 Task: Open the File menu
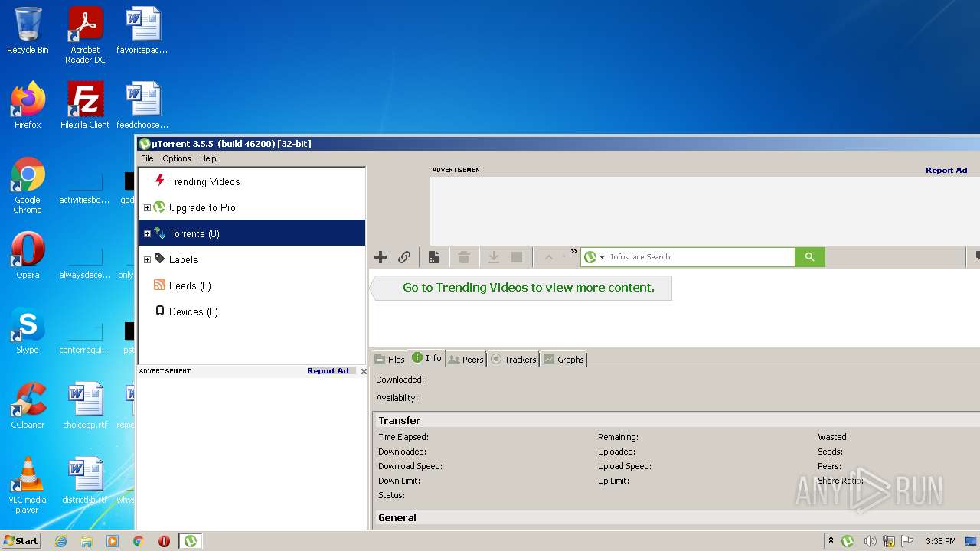tap(147, 158)
